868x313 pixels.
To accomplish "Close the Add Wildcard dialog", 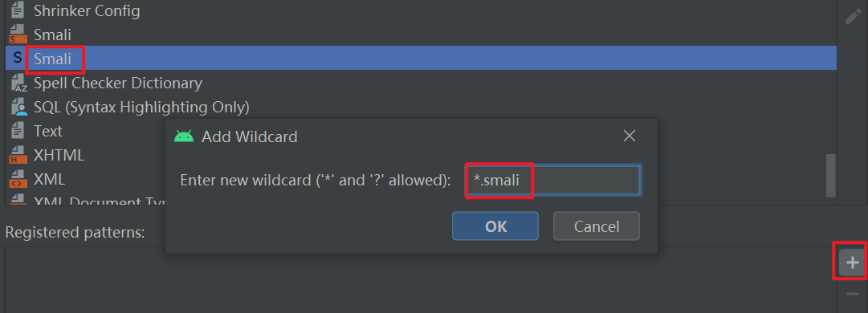I will coord(629,136).
